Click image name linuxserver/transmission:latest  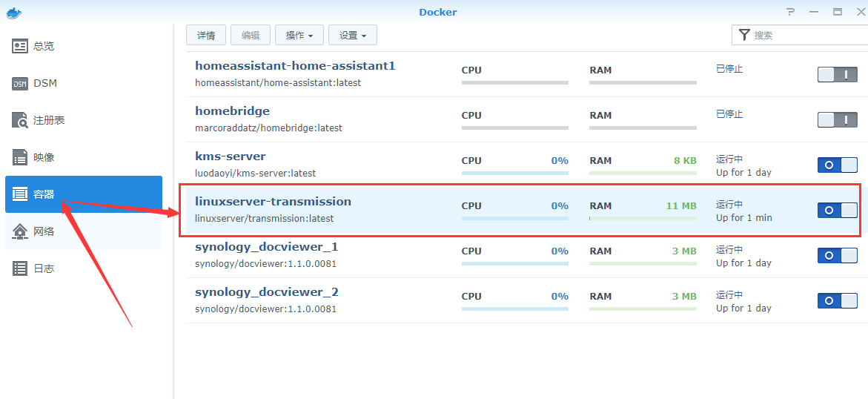pos(264,218)
